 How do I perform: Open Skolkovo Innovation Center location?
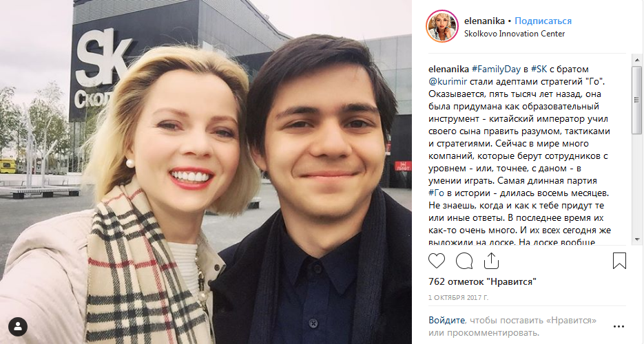point(515,34)
